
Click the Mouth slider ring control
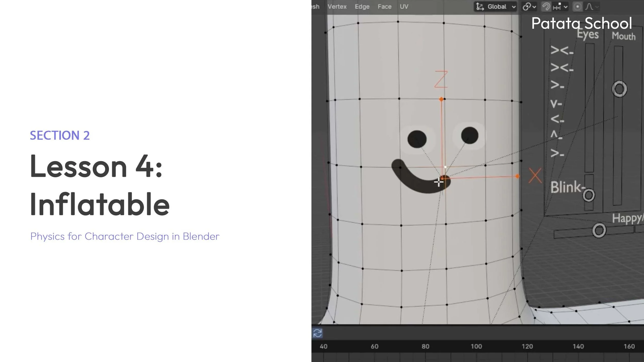(619, 89)
